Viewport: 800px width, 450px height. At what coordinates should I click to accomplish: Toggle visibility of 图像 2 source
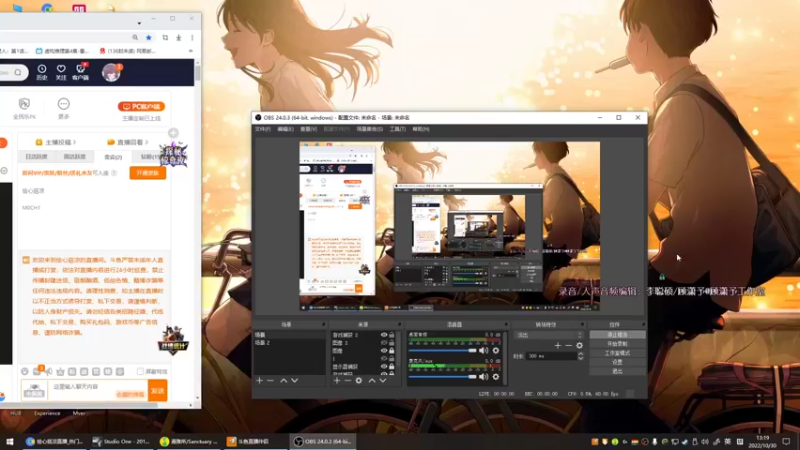coord(384,343)
